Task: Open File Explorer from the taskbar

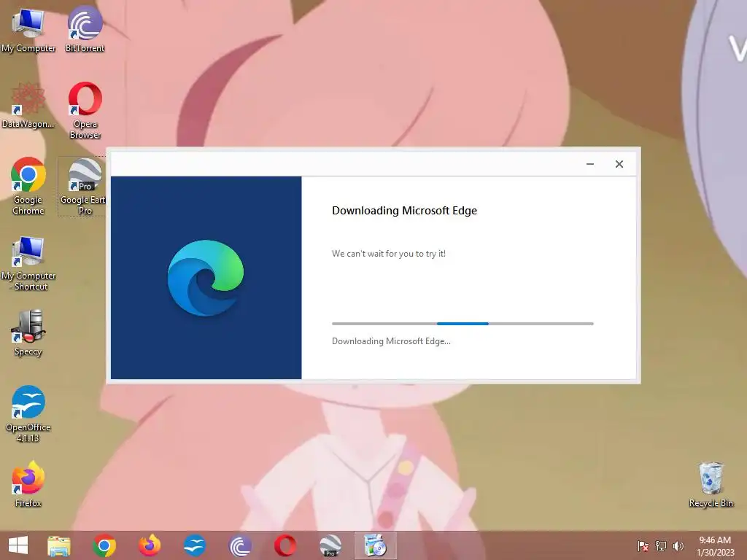Action: (59, 545)
